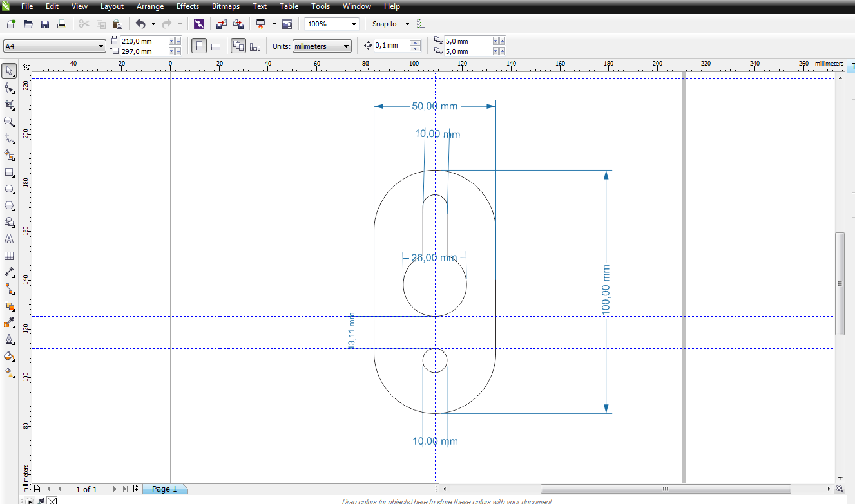Screen dimensions: 855x504
Task: Open the navigator zoom icon at bottom-right corner
Action: (x=840, y=489)
